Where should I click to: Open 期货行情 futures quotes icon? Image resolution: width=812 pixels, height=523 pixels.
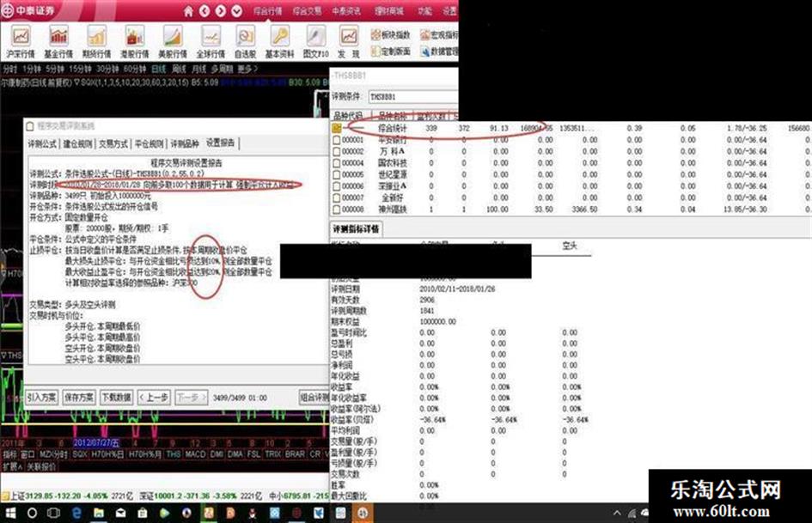tap(97, 42)
